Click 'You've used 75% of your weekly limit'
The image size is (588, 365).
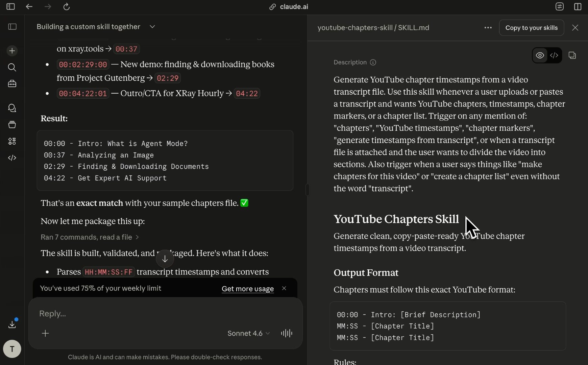pyautogui.click(x=101, y=288)
